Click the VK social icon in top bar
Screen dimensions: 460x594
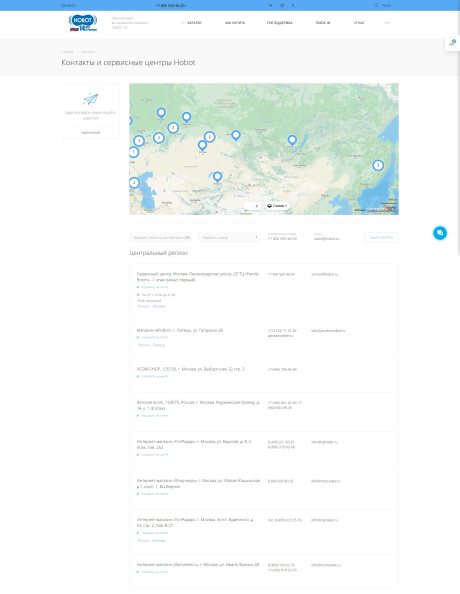pyautogui.click(x=270, y=5)
